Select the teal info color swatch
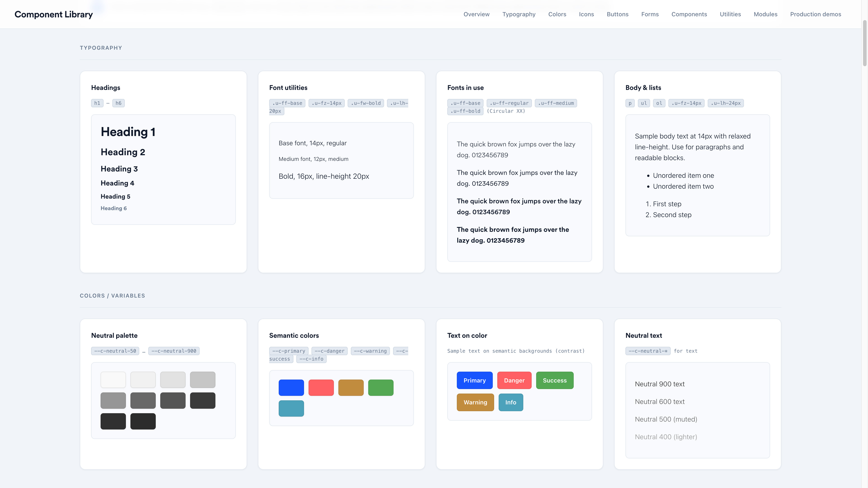The height and width of the screenshot is (488, 868). point(291,408)
